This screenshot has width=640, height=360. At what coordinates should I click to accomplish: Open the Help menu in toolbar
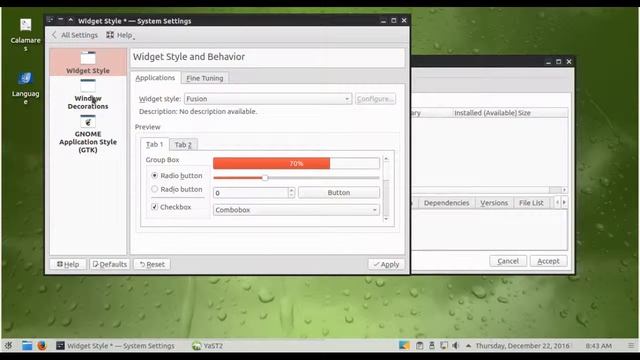(120, 35)
